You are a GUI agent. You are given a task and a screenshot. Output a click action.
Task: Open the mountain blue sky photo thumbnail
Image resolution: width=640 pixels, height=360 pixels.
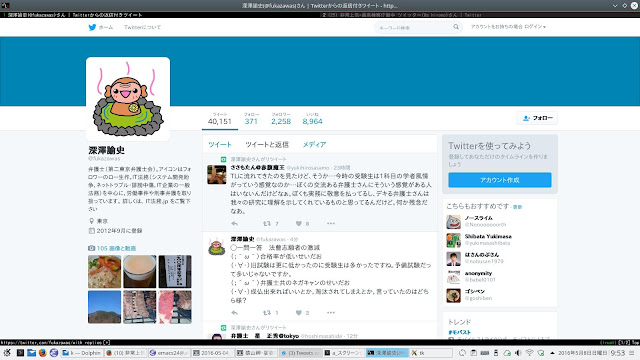tap(104, 307)
